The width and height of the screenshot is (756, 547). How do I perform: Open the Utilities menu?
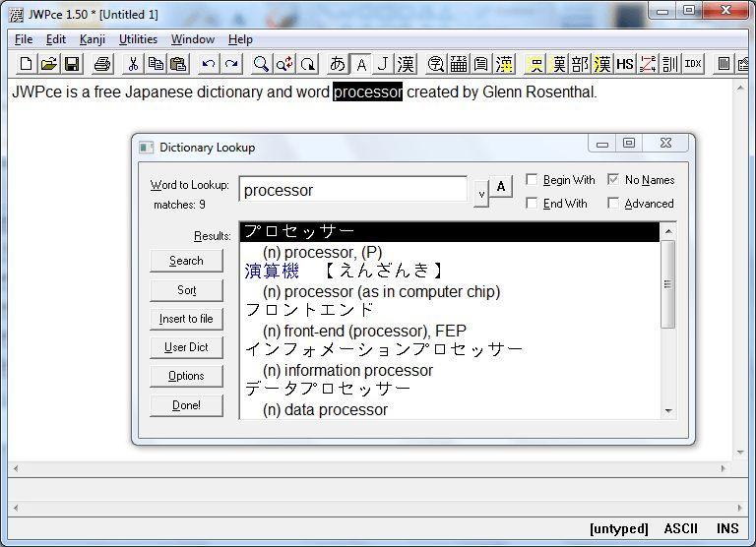pos(138,39)
